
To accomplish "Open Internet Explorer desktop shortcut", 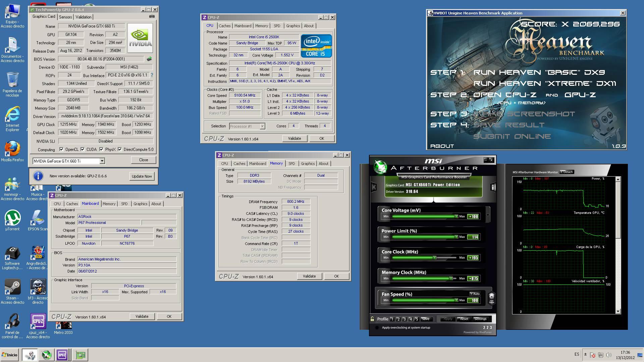I will tap(12, 119).
